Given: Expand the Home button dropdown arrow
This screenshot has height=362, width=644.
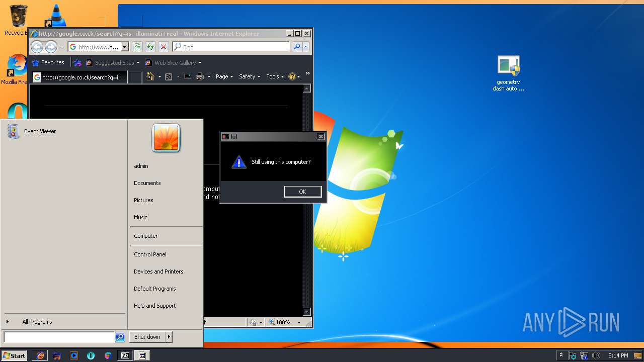Looking at the screenshot, I should (159, 76).
